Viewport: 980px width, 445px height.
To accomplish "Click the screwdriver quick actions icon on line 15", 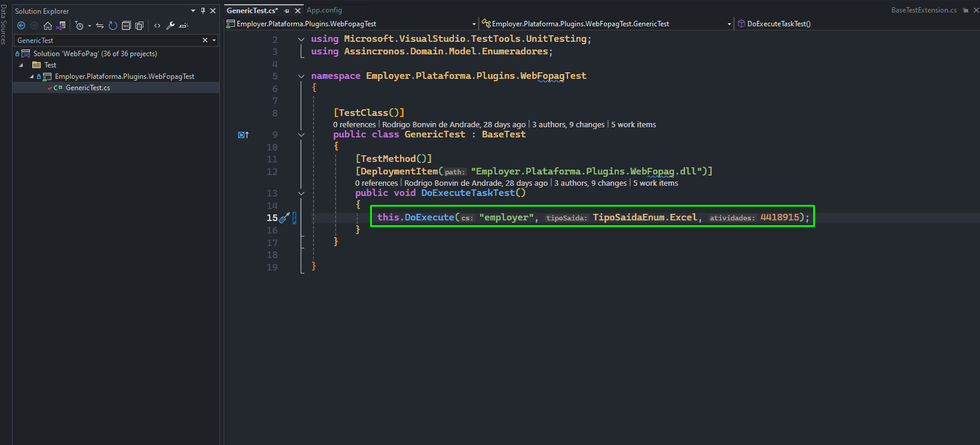I will tap(284, 218).
